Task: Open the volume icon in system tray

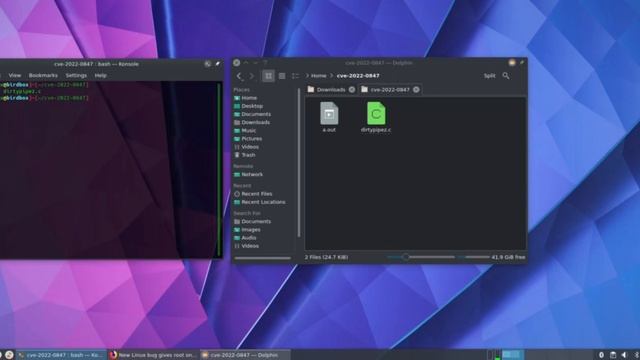Action: coord(624,355)
